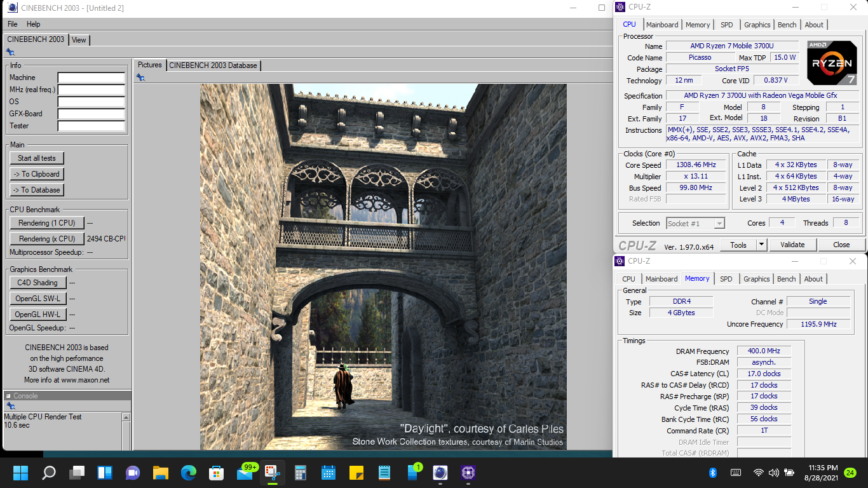Switch to Snipping Tool in taskbar
Viewport: 868px width, 488px height.
[x=273, y=473]
